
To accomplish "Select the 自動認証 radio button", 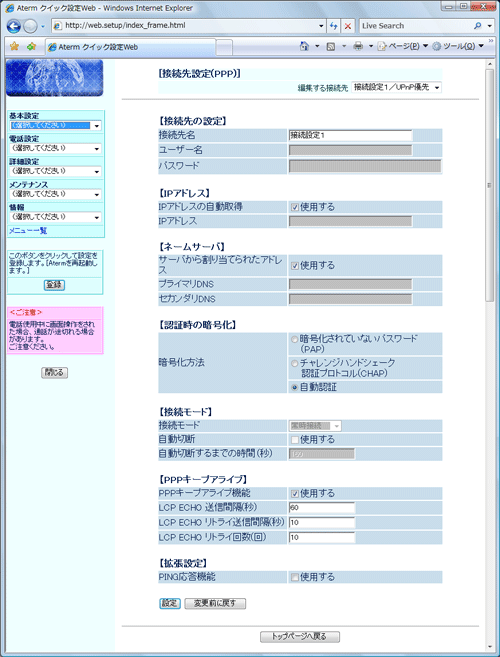I will pyautogui.click(x=295, y=388).
